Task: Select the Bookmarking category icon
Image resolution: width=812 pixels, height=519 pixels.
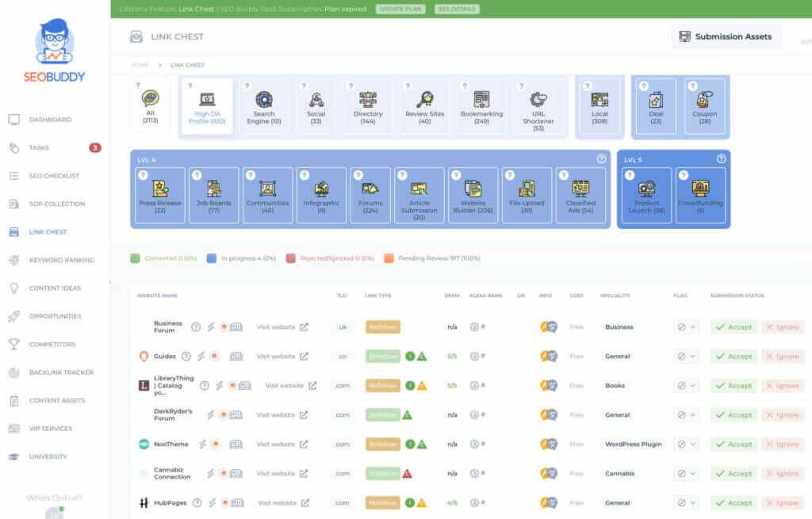Action: 481,99
